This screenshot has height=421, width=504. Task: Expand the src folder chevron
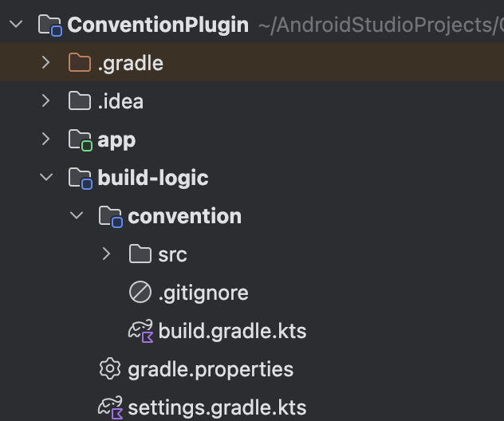(x=107, y=254)
